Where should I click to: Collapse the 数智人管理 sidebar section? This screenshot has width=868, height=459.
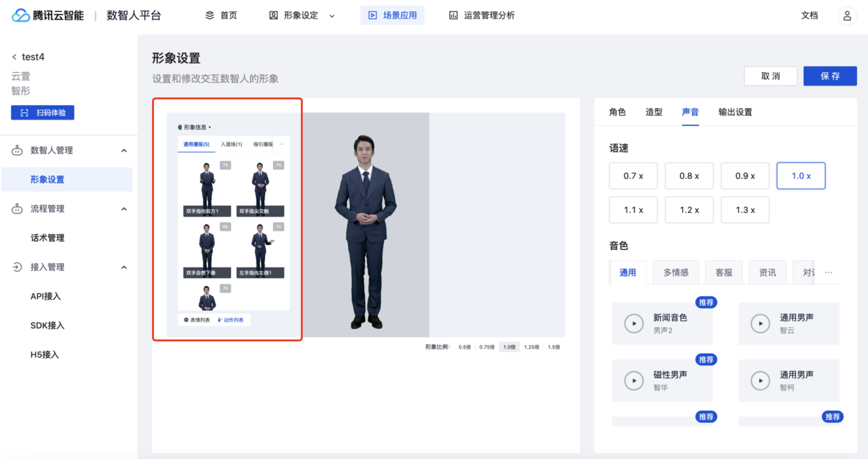point(124,150)
